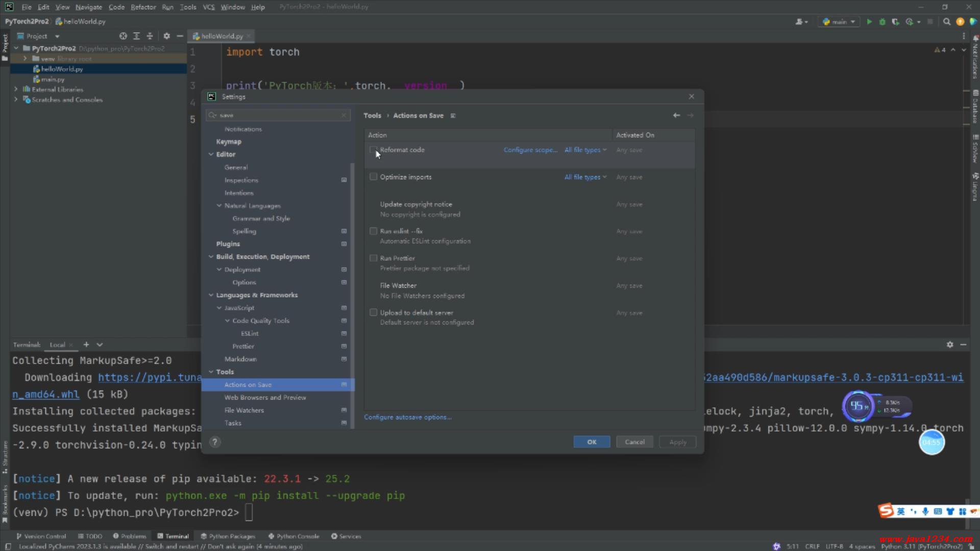Add a new terminal tab with plus icon

click(86, 345)
